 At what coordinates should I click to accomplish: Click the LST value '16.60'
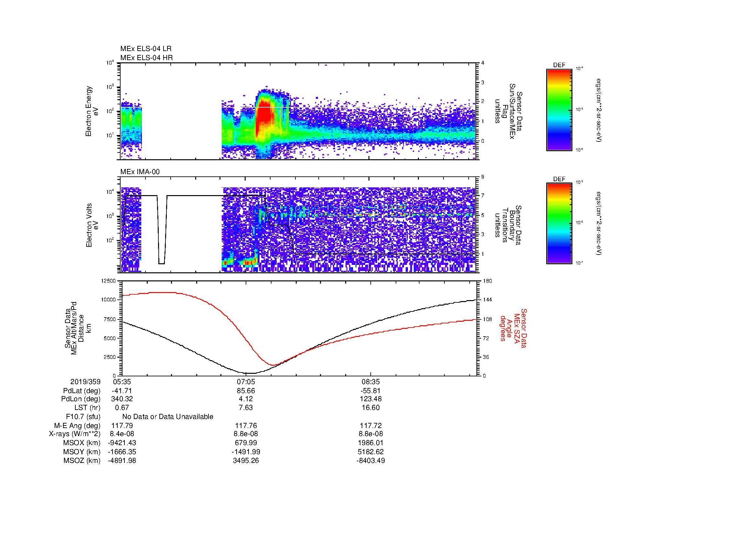[x=371, y=408]
